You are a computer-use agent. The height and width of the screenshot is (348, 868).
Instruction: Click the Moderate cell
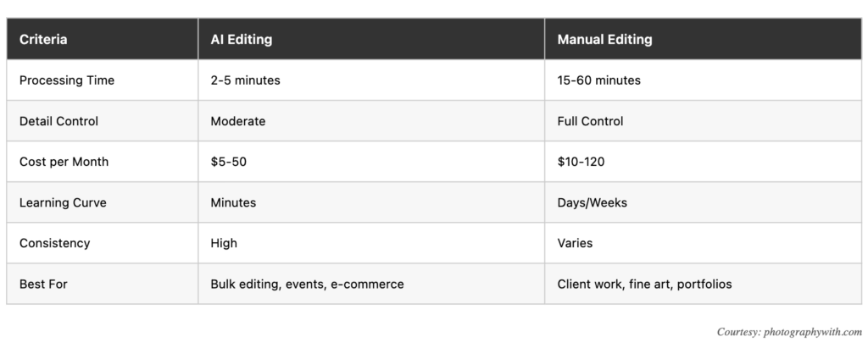238,121
